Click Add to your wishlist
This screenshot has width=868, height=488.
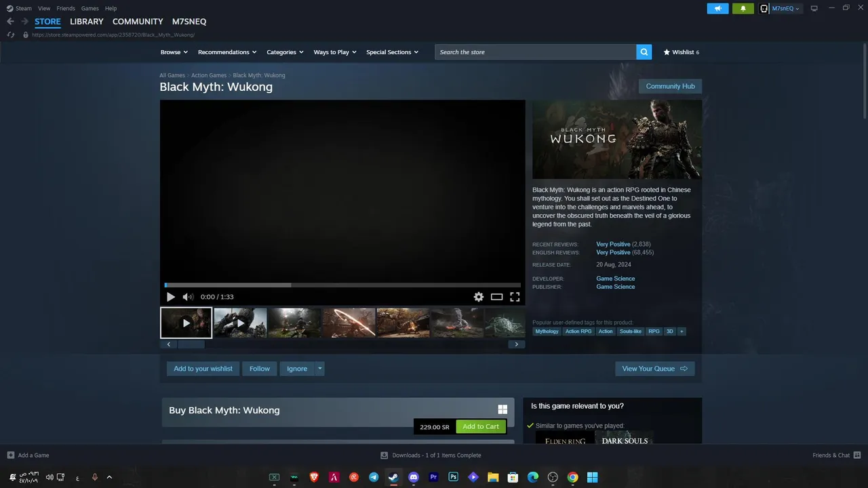(203, 369)
